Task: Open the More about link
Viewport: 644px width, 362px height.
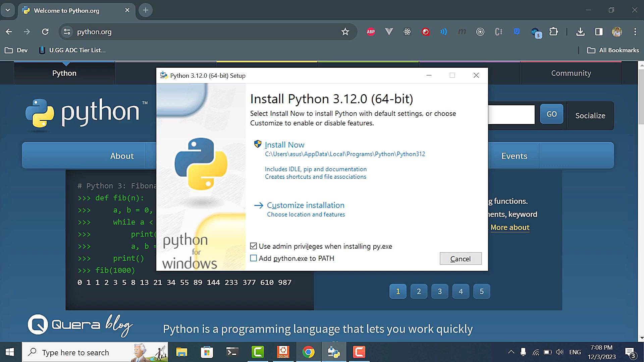Action: tap(510, 227)
